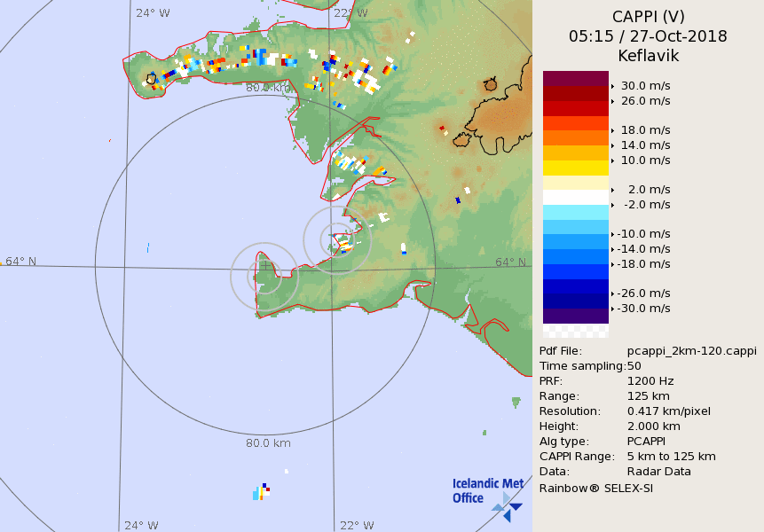Pick the white swatch between 2.0 and -2.0
The height and width of the screenshot is (532, 764).
(x=576, y=197)
